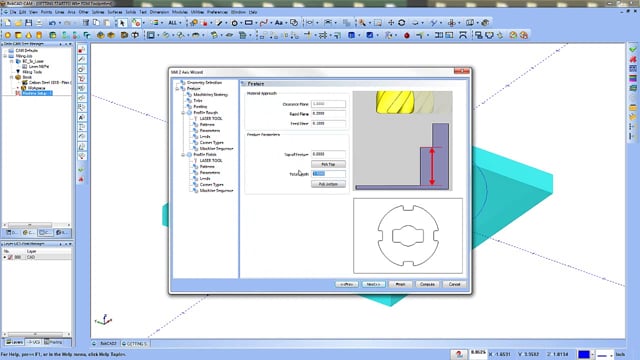Click the New document icon
Image resolution: width=640 pixels, height=360 pixels.
click(x=8, y=23)
